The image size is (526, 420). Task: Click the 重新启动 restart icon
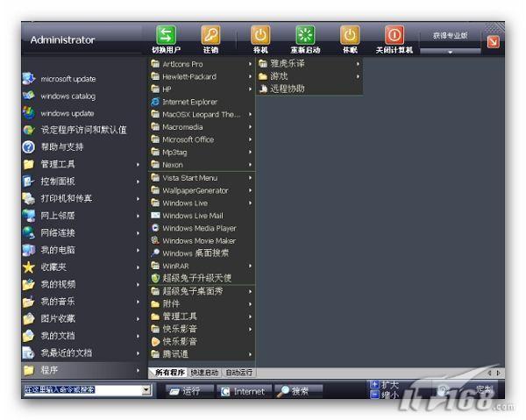click(x=305, y=35)
